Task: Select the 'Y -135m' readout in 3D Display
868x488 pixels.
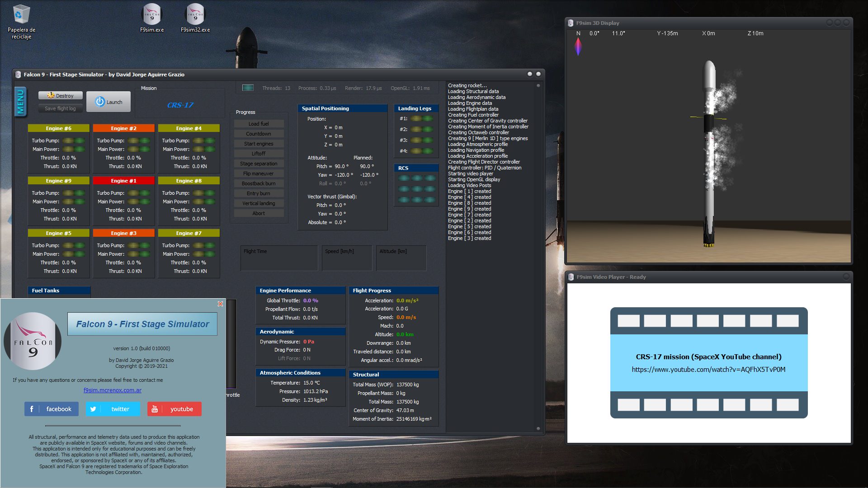Action: click(667, 33)
